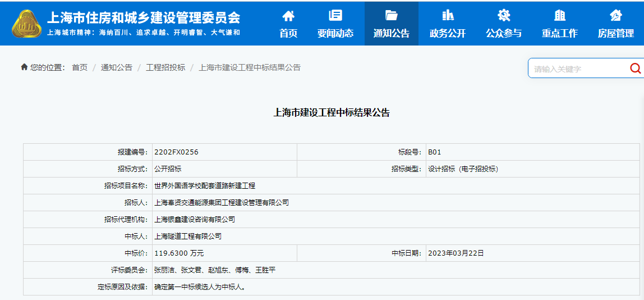Screen dimensions: 644x300
Task: Select the 政务公开 navigation label
Action: tap(448, 33)
